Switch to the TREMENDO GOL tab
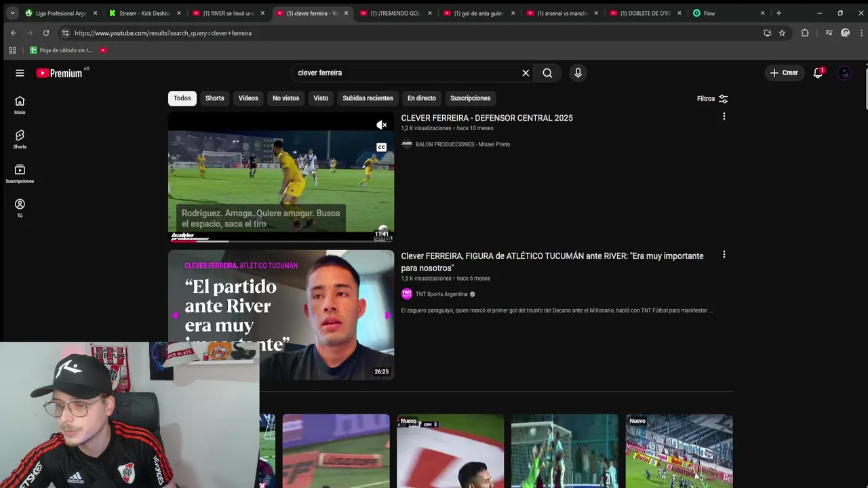Screen dimensions: 868x488 coord(396,13)
